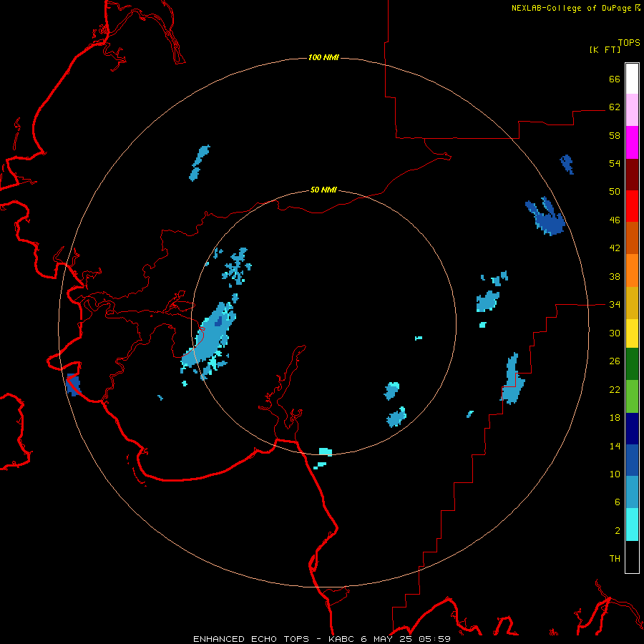Click the legend value 42
Screen dimensions: 644x644
click(x=615, y=248)
